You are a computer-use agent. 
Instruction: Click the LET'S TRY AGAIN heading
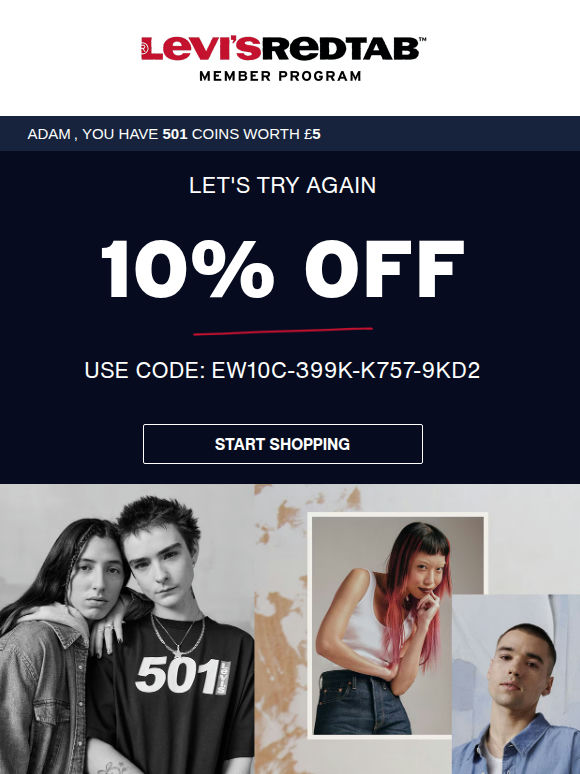(283, 186)
